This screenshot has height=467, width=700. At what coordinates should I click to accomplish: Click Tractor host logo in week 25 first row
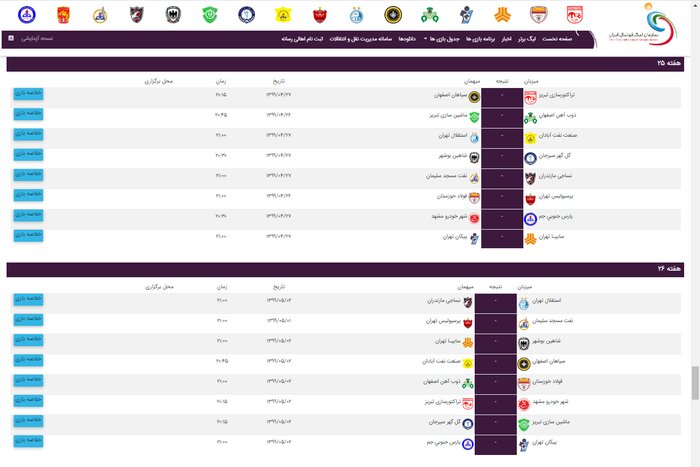pyautogui.click(x=530, y=97)
